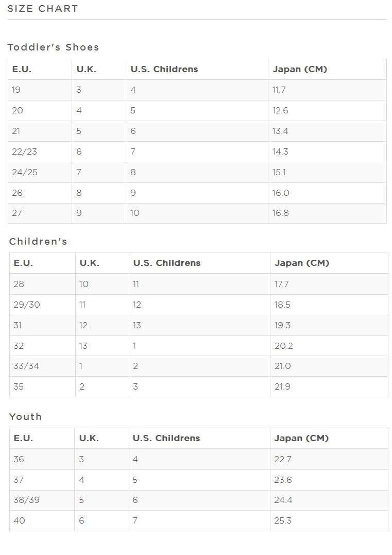
Task: Click E.U. size 33/34 cell
Action: (26, 366)
